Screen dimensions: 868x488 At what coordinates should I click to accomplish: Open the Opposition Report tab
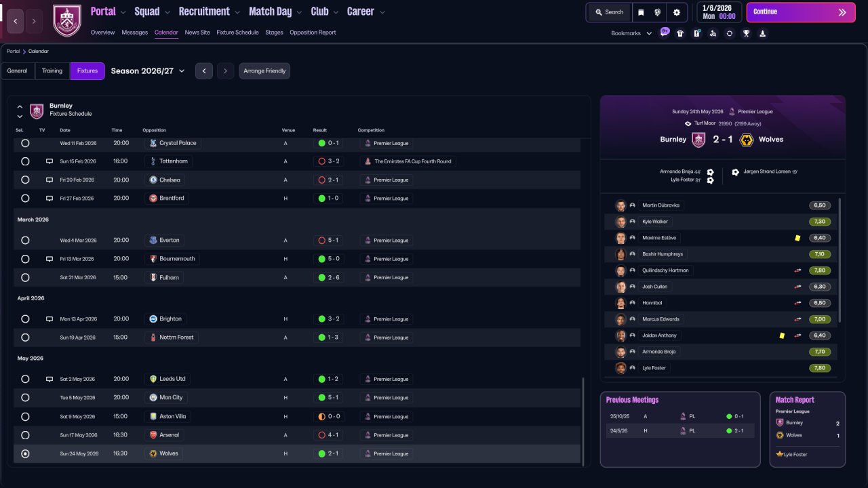click(313, 33)
